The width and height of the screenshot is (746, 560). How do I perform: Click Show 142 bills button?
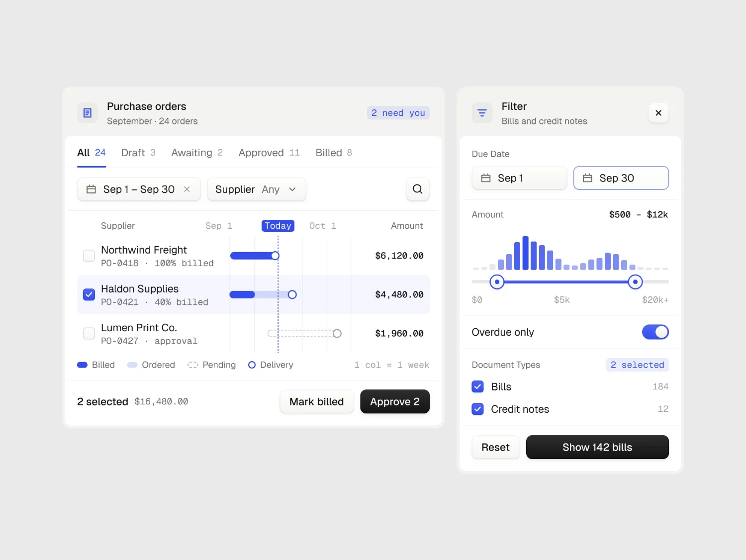pos(597,447)
